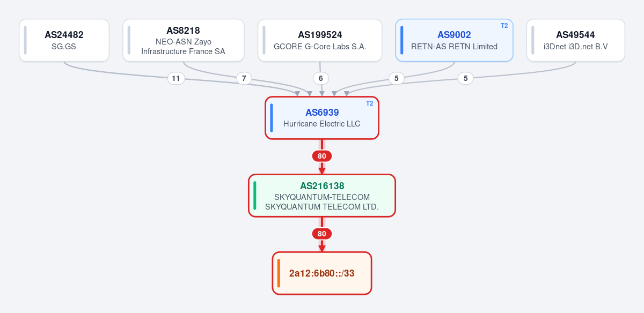
Task: Click the 5 badge on the AS9002 edge
Action: [x=396, y=78]
